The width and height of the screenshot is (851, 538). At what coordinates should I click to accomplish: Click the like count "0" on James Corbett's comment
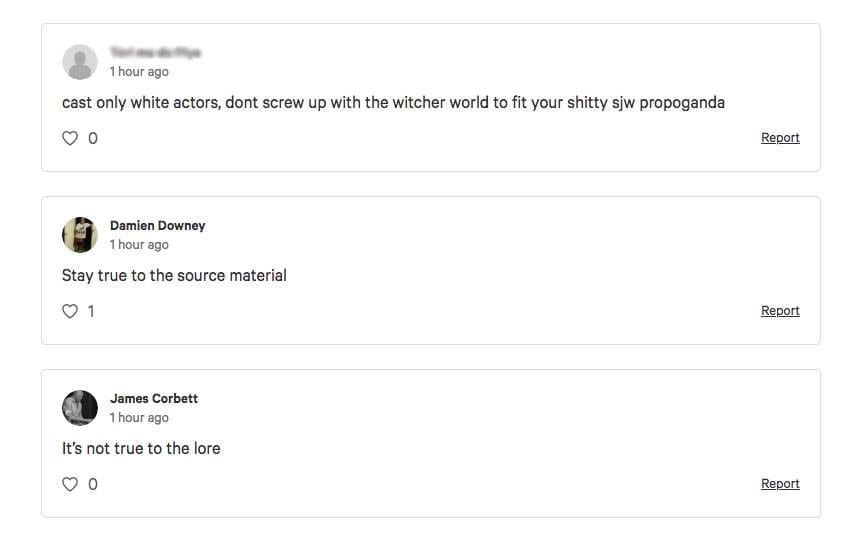93,484
